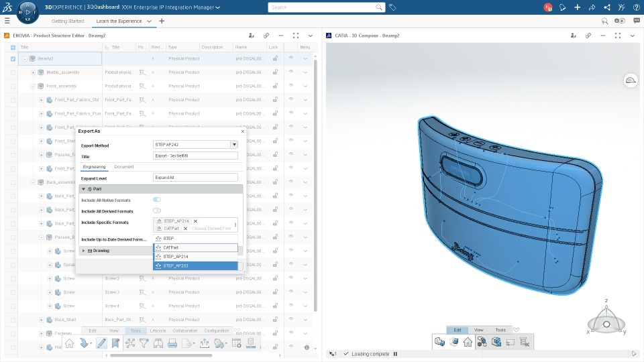Click the link icon in the CATIA widget header
644x362 pixels.
point(588,36)
